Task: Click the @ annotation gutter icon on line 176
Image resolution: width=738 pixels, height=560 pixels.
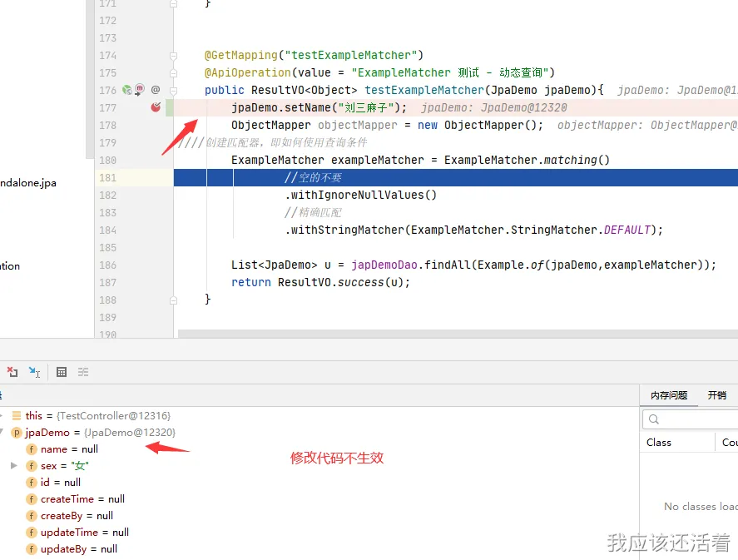Action: [155, 90]
